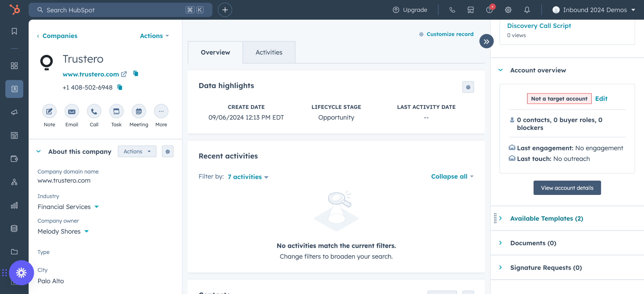This screenshot has width=644, height=294.
Task: Collapse the right sidebar panel
Action: click(486, 41)
